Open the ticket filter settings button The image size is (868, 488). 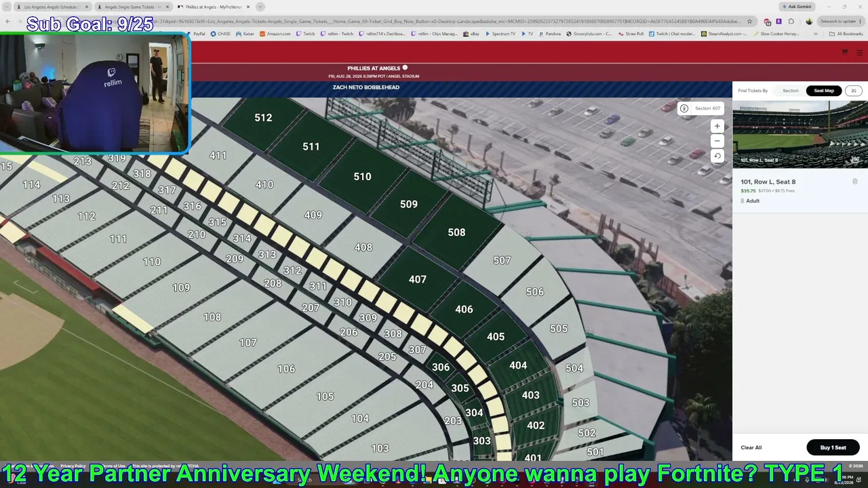853,91
